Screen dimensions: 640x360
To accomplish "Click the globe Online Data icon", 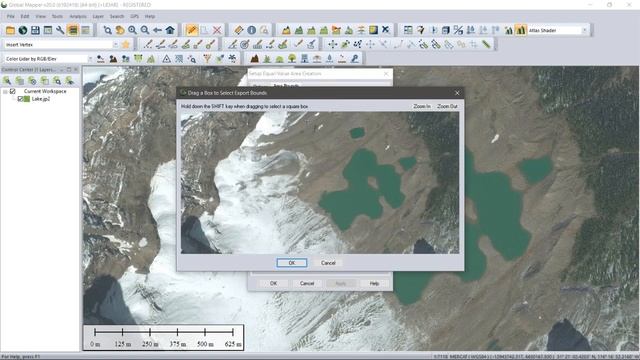I will pos(23,30).
